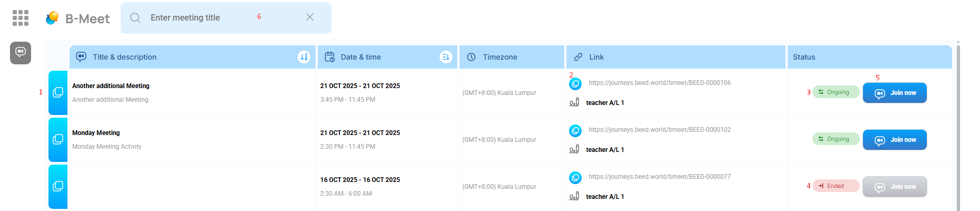This screenshot has height=211, width=980.
Task: Click the copy icon for Monday Meeting row
Action: point(58,140)
